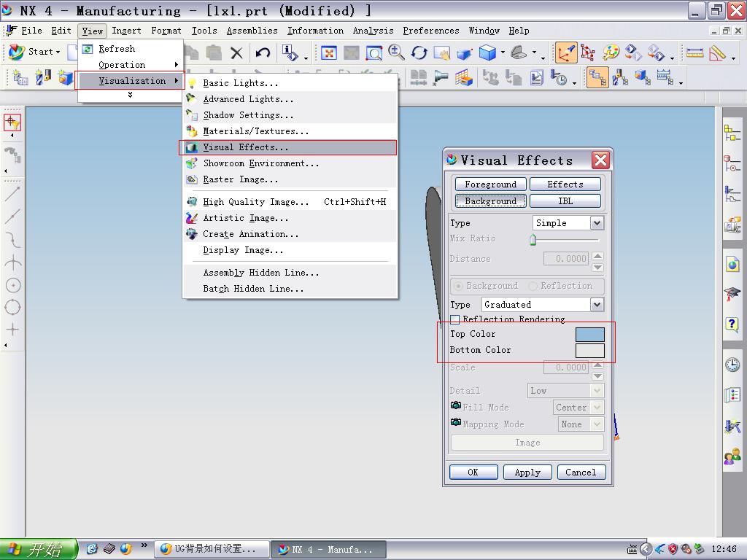Screen dimensions: 747x560
Task: Click the question mark help icon on sidebar
Action: 732,324
